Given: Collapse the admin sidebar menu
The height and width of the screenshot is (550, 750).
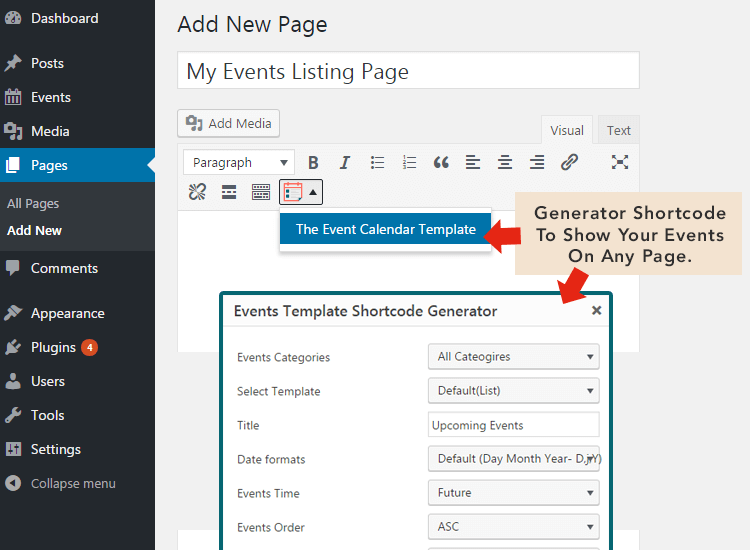Looking at the screenshot, I should 72,483.
